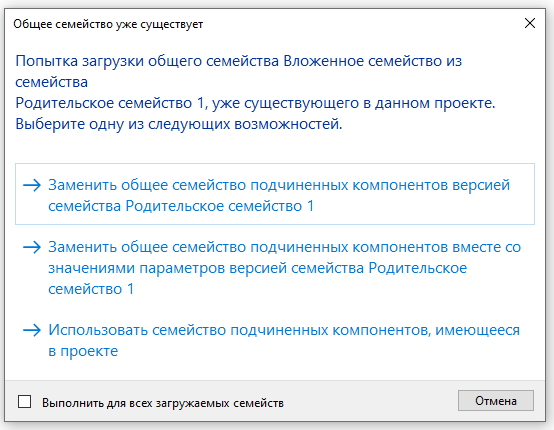Select Использовать семейство подчиненных компонентов, имеющееся в проекте
The height and width of the screenshot is (430, 554).
(275, 340)
